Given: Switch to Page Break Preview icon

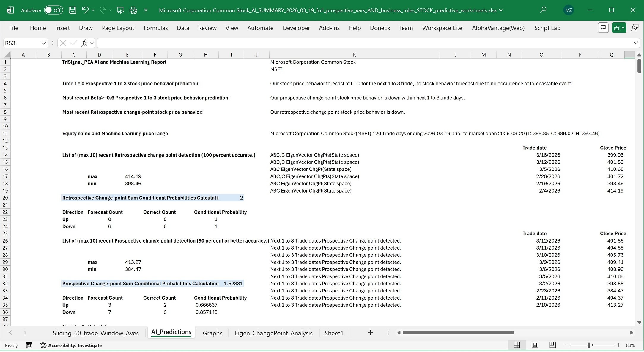Looking at the screenshot, I should [553, 345].
